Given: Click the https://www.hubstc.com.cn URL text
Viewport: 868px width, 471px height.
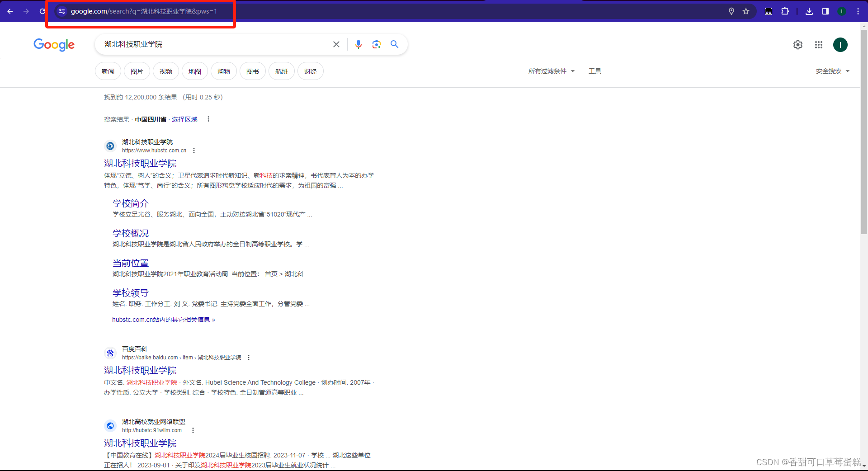Looking at the screenshot, I should [x=154, y=151].
